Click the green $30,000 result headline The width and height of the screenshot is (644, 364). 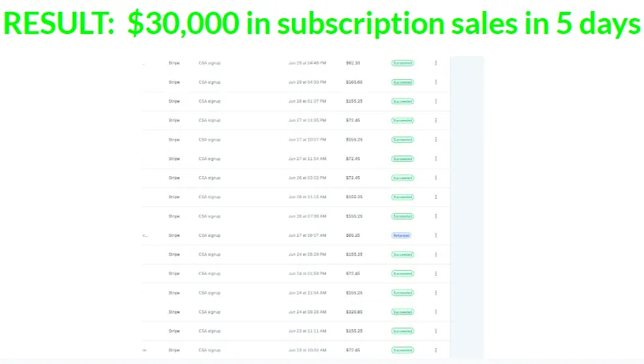(x=321, y=23)
